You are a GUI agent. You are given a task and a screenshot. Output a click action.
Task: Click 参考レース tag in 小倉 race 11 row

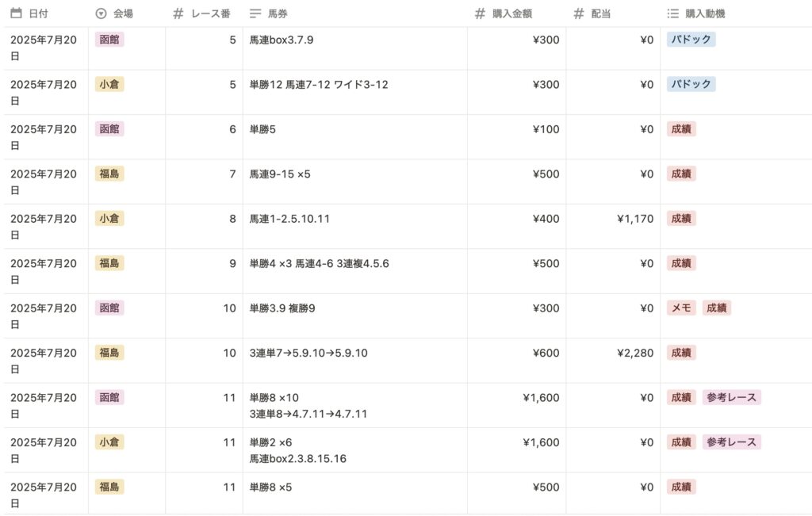[731, 442]
